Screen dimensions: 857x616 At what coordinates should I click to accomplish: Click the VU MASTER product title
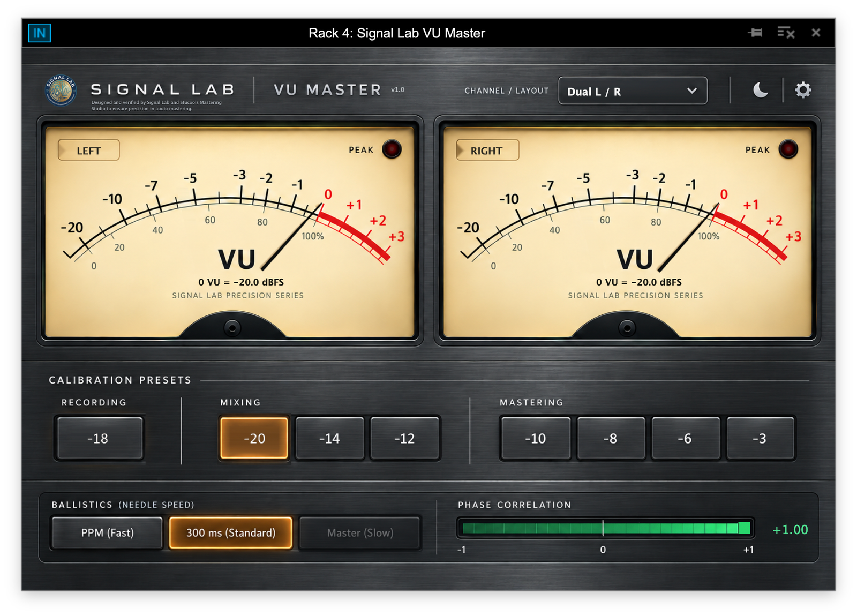tap(328, 90)
